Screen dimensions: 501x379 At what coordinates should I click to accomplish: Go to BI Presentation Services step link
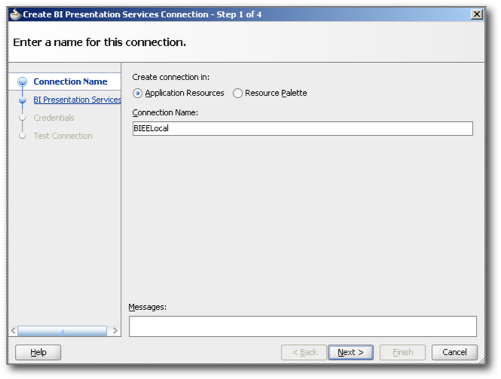tap(77, 100)
